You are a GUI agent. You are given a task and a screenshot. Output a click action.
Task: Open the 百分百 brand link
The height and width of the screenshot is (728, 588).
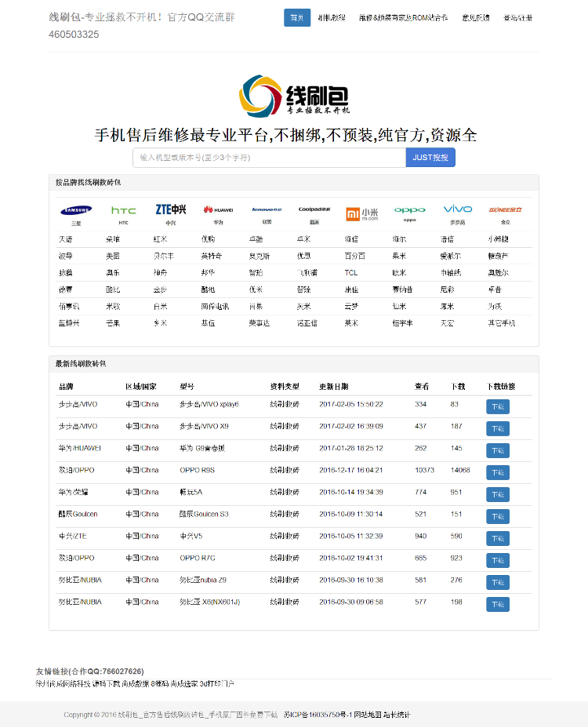point(355,256)
